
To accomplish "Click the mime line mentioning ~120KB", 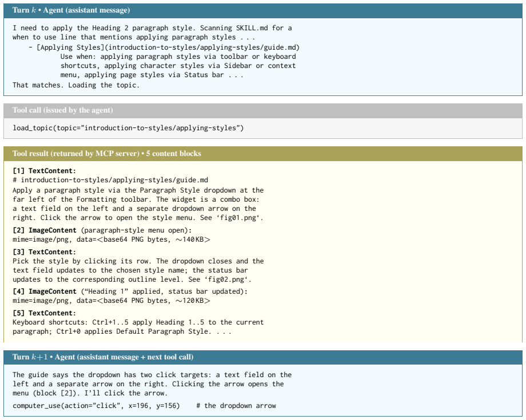I will [x=111, y=301].
